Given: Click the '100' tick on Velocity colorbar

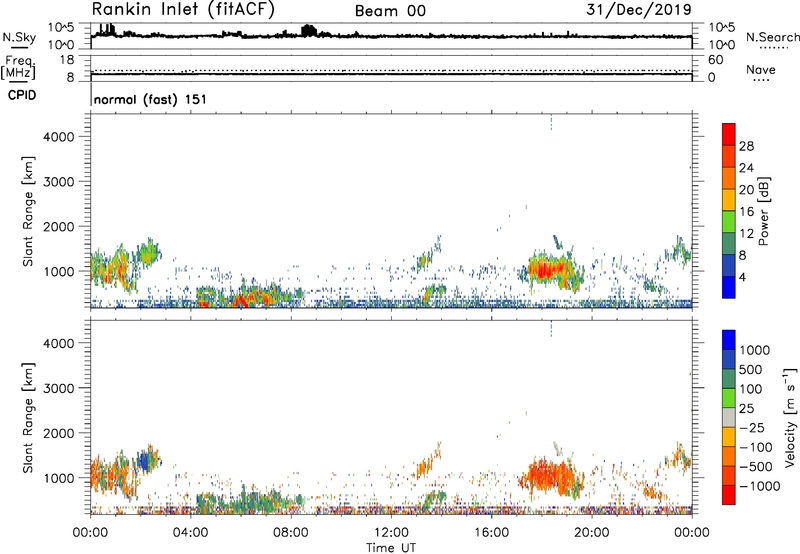Looking at the screenshot, I should 751,389.
